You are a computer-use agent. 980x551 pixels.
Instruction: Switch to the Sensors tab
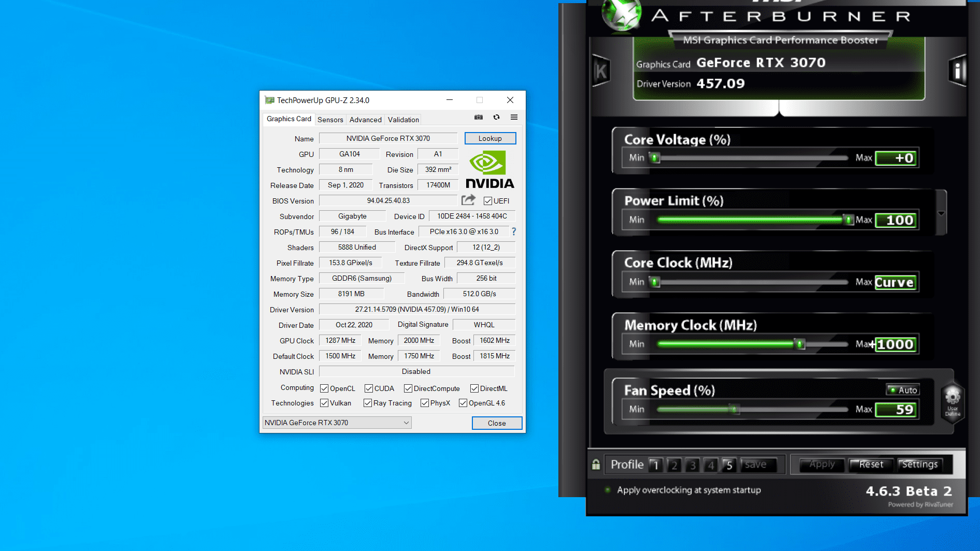pos(330,120)
